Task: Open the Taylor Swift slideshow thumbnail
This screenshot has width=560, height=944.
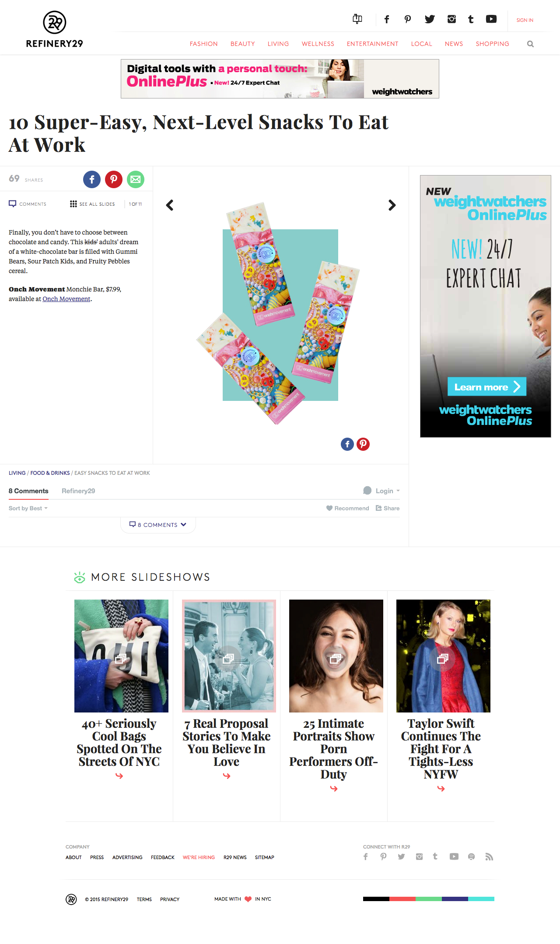Action: tap(443, 656)
